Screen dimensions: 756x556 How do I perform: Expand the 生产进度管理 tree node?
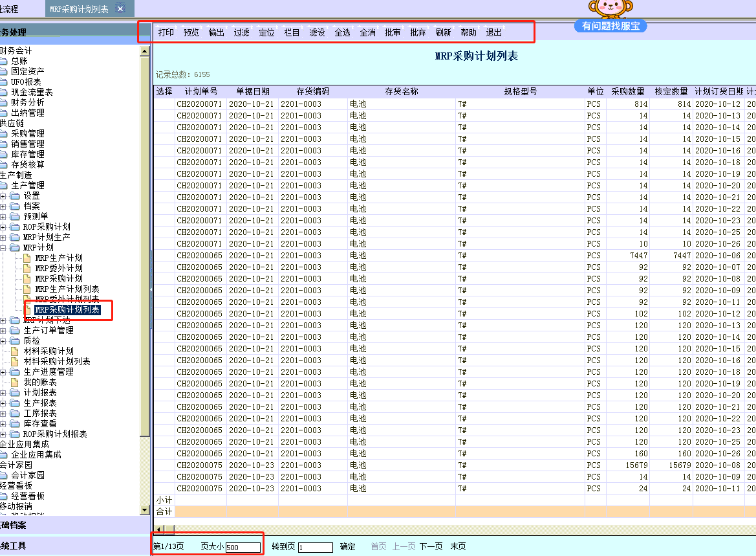(x=3, y=372)
